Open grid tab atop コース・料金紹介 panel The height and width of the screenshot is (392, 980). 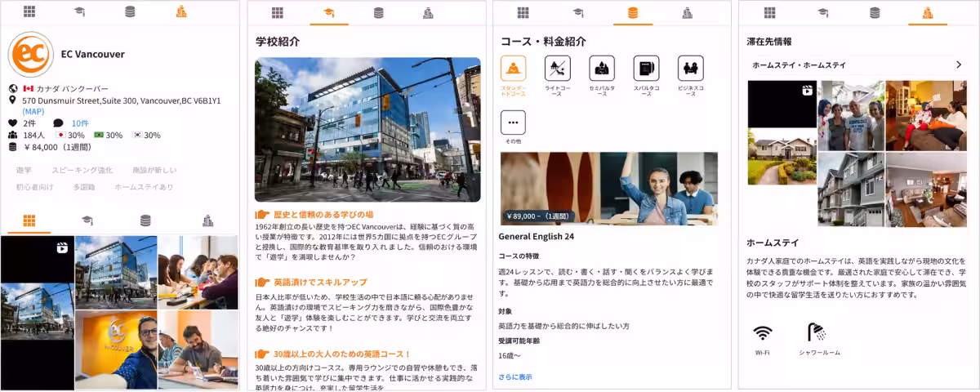tap(523, 12)
